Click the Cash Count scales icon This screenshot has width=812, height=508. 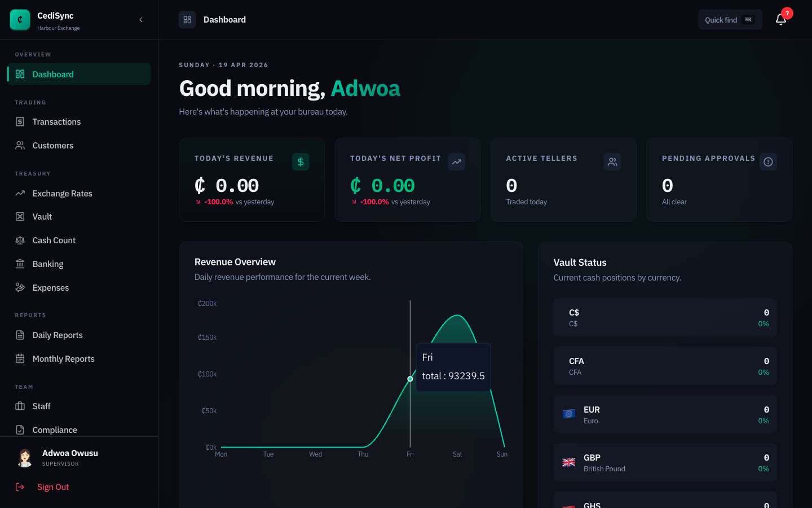(x=20, y=240)
